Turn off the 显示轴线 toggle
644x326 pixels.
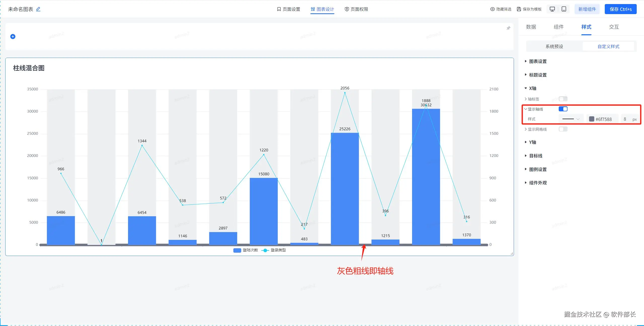point(563,109)
